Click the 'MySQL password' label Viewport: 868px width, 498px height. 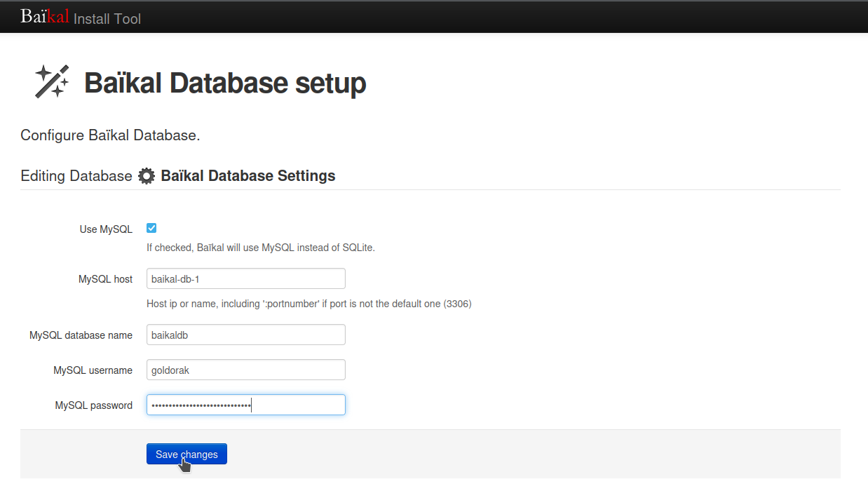click(93, 405)
